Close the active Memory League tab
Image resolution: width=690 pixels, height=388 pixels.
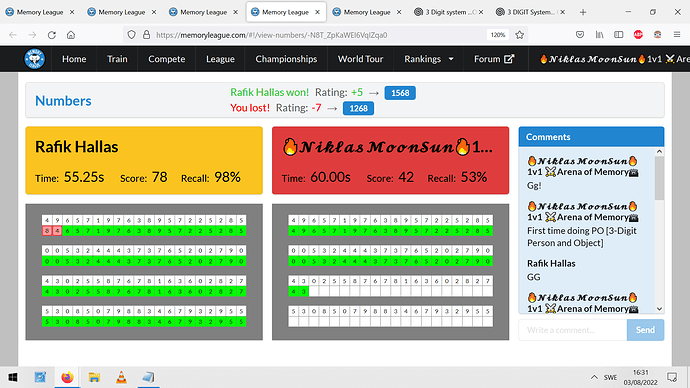[x=317, y=12]
